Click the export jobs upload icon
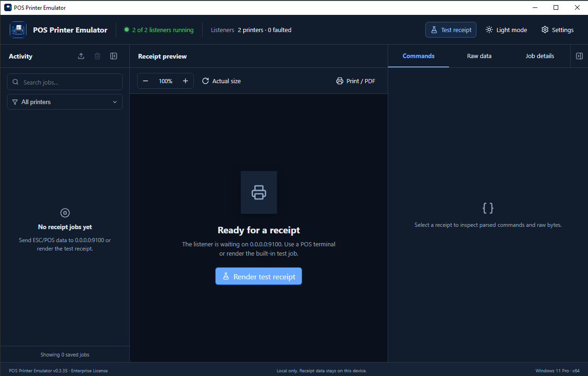 pyautogui.click(x=81, y=56)
